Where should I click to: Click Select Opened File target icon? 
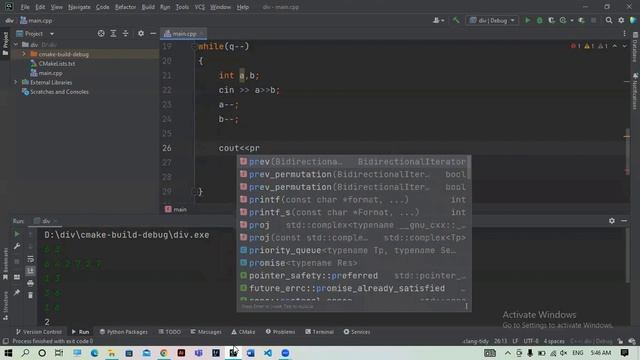101,33
